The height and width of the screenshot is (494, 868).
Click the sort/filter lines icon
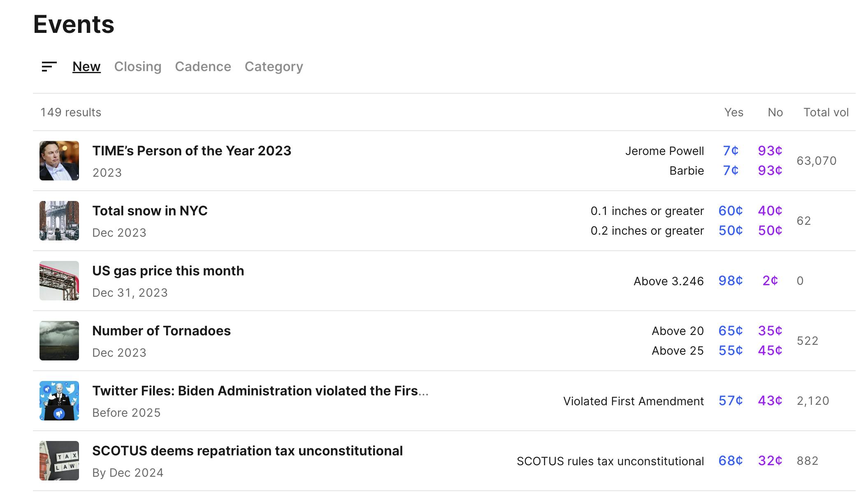(49, 67)
